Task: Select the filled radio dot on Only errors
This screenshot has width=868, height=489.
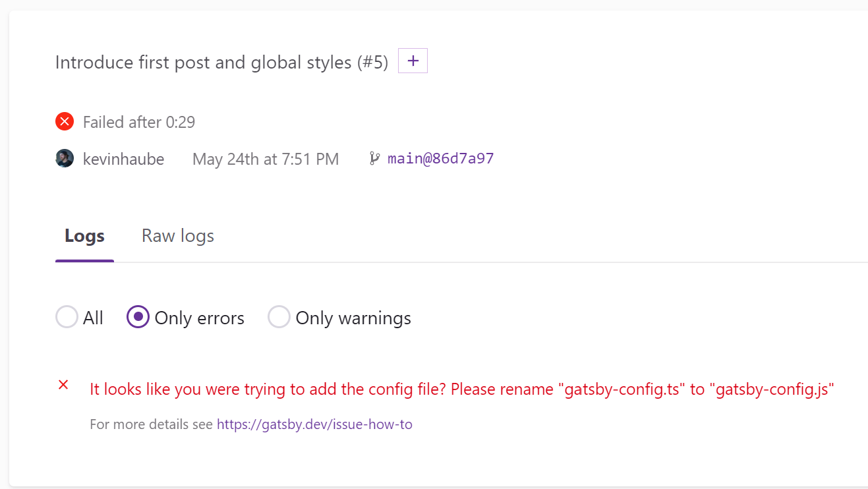Action: coord(138,317)
